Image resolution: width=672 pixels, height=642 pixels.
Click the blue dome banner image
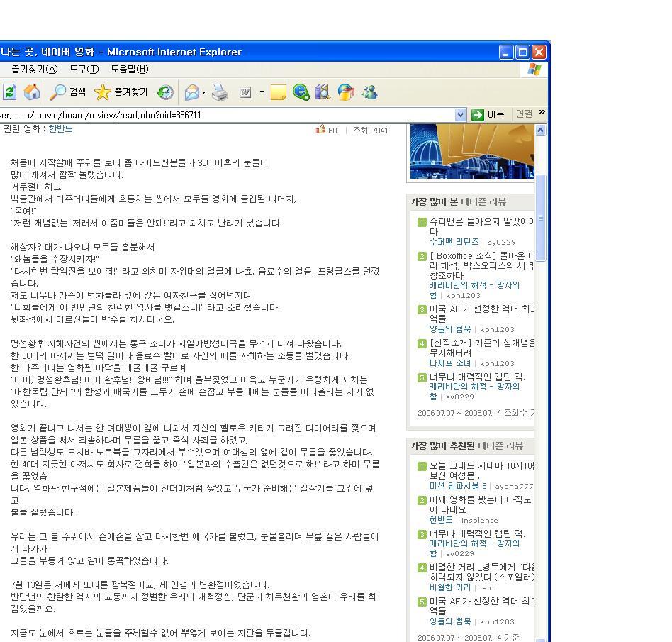(472, 151)
